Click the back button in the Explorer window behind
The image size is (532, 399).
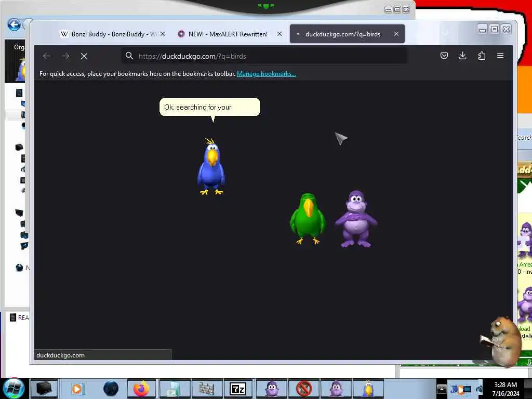14,25
